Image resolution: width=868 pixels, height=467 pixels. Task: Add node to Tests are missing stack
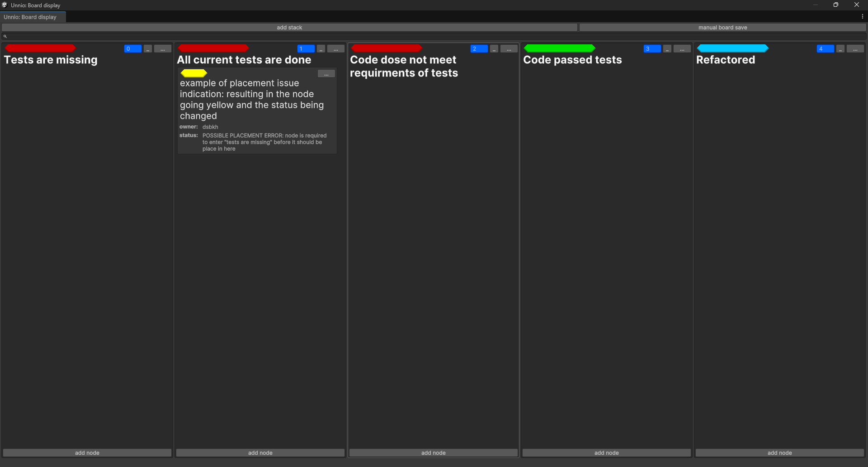pyautogui.click(x=87, y=453)
